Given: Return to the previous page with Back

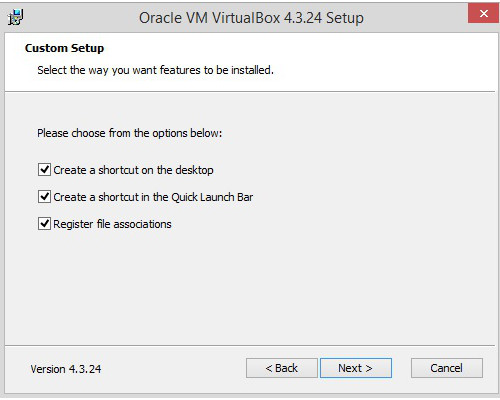Looking at the screenshot, I should pyautogui.click(x=282, y=368).
